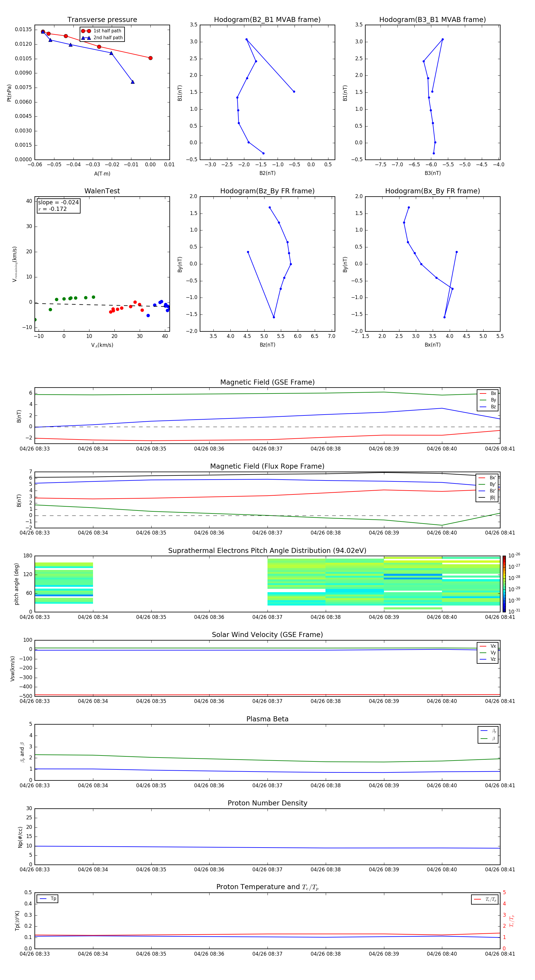
Task: Click the "Np(#/cc)" y-axis label
Action: click(20, 837)
